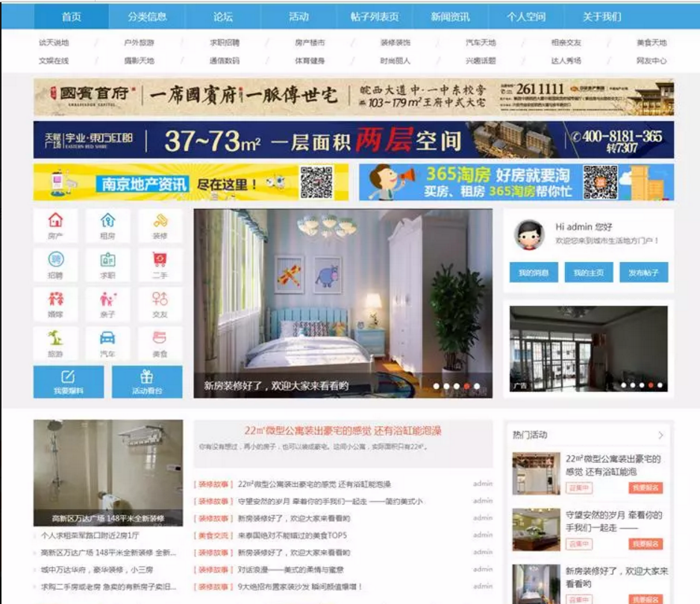Click the 我要爆料 button
This screenshot has height=604, width=700.
[x=69, y=382]
